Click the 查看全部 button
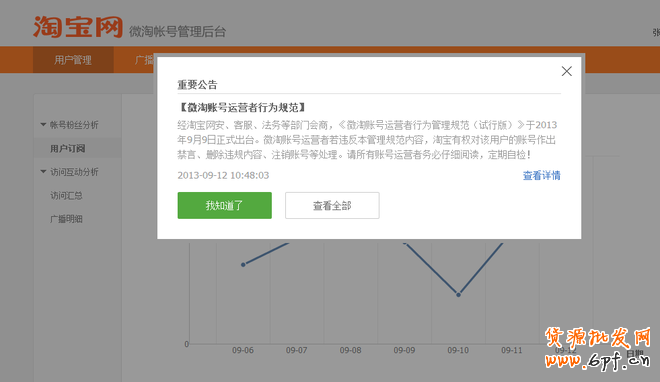Screen dimensions: 660x382 click(x=332, y=205)
